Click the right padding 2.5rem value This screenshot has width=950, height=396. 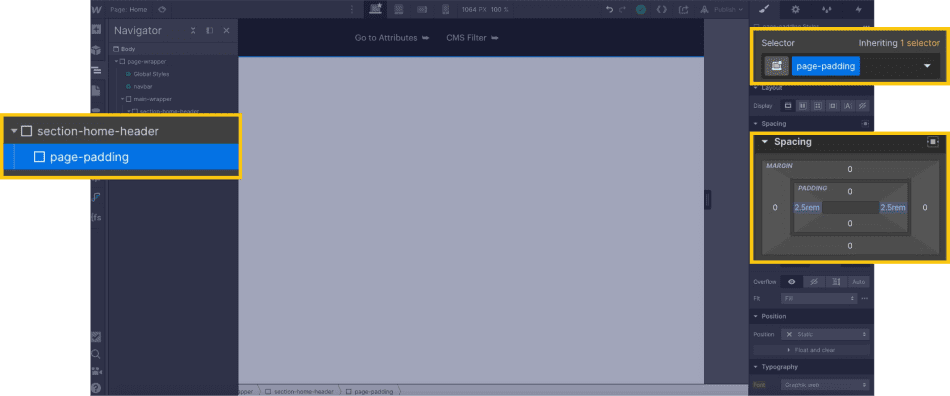(x=893, y=208)
